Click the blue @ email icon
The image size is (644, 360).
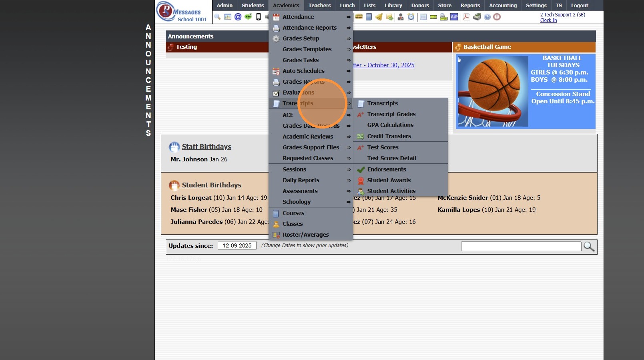tap(238, 17)
